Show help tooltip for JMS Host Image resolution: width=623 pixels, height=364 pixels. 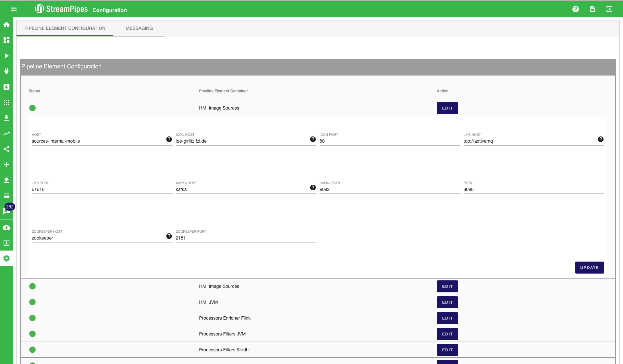click(601, 139)
